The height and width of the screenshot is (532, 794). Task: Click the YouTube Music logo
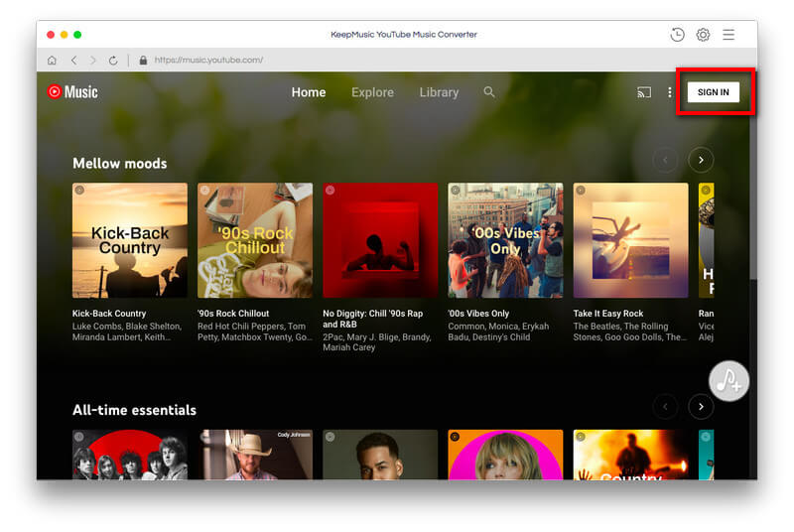tap(72, 91)
